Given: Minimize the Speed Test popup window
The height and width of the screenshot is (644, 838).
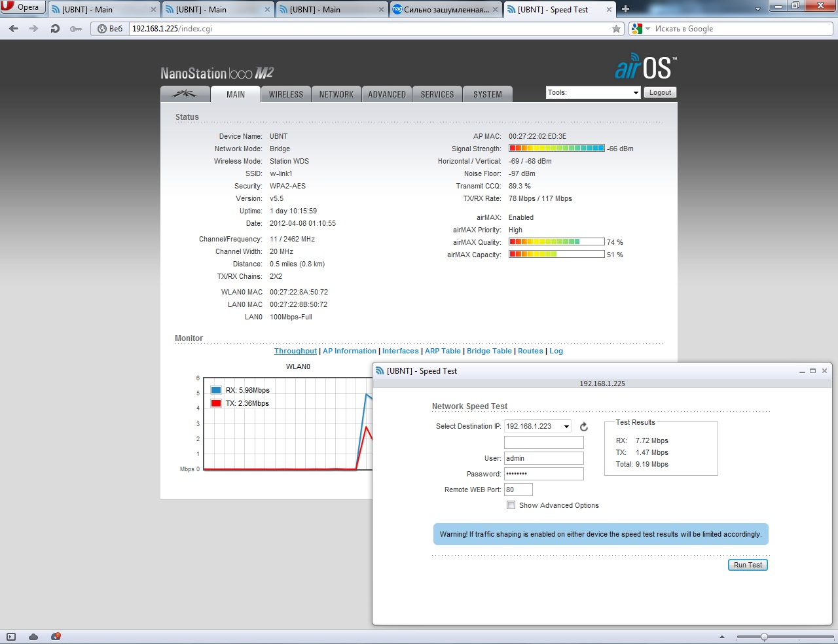Looking at the screenshot, I should click(x=802, y=371).
